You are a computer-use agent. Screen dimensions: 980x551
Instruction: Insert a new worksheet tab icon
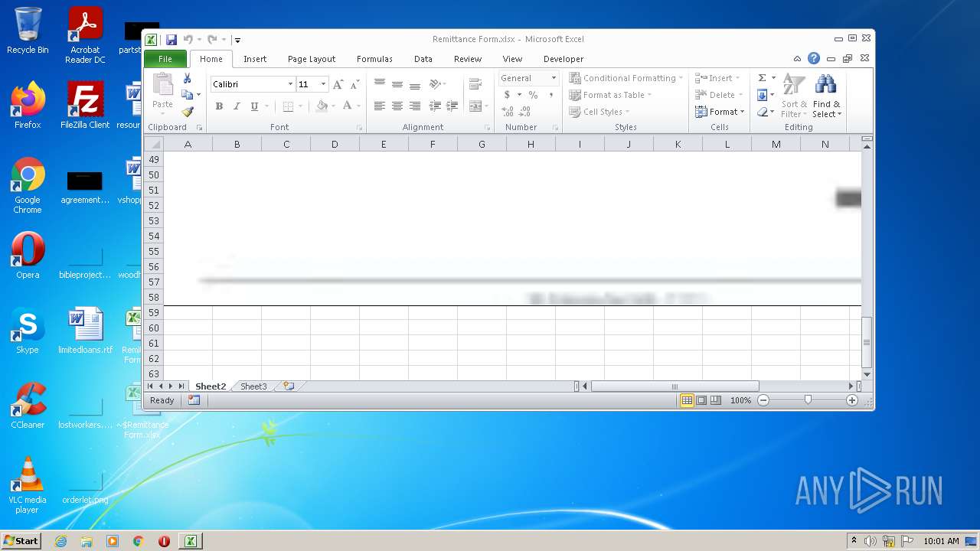[289, 386]
